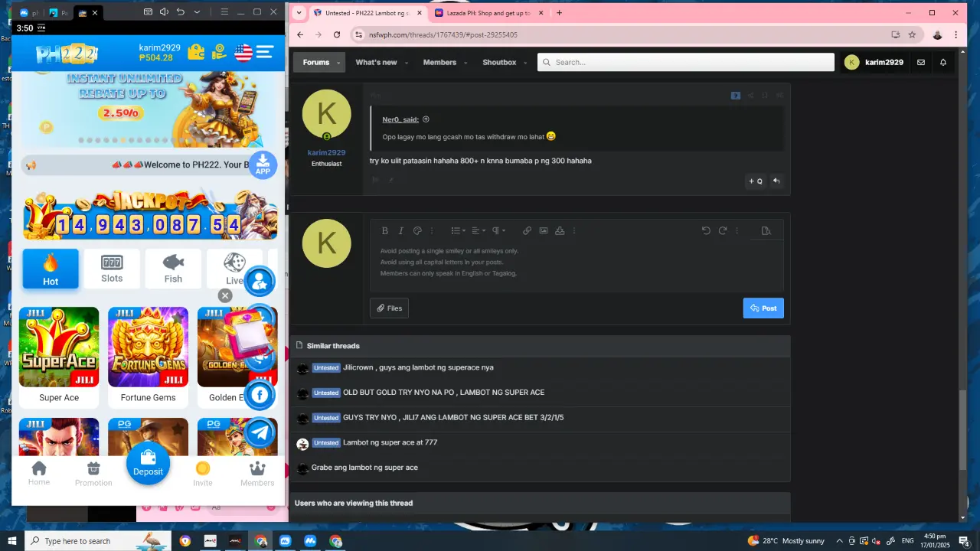This screenshot has width=980, height=551.
Task: Submit reply with Post button
Action: [763, 308]
